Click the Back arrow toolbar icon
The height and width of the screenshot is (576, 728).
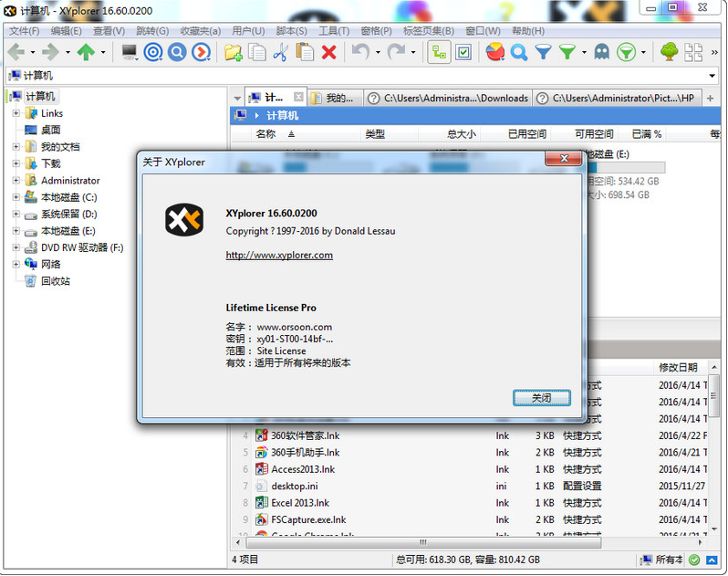[16, 52]
